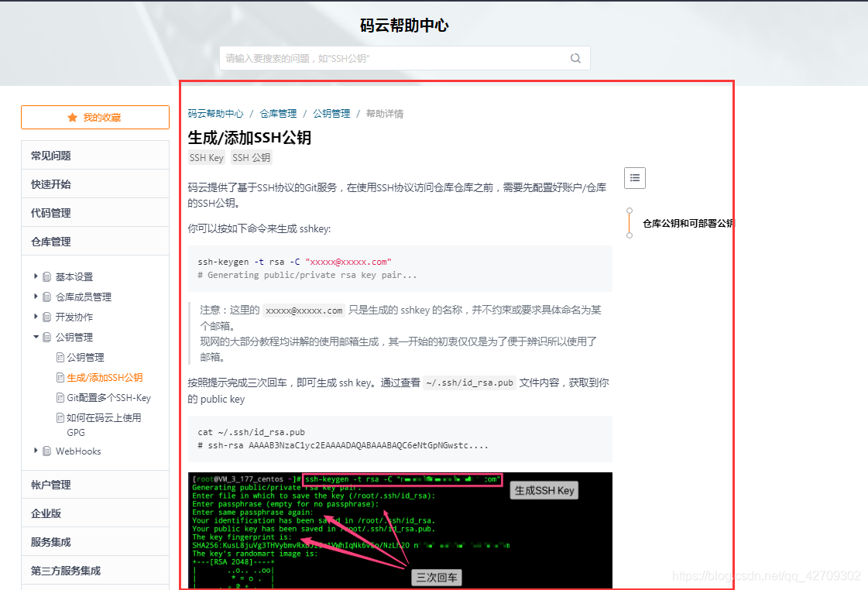Open 如何在码云上使用GPG sidebar link
Image resolution: width=868 pixels, height=590 pixels.
[104, 425]
